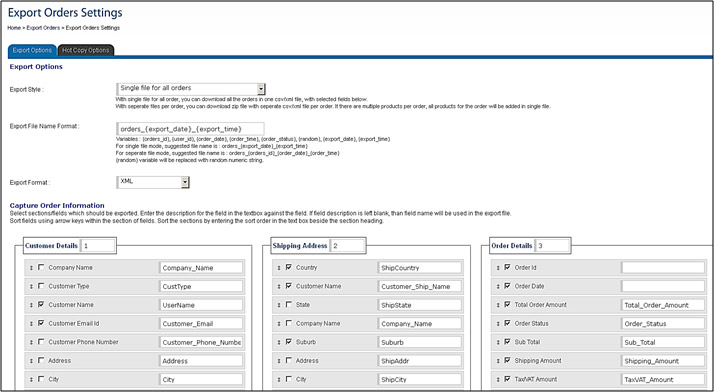Click Order Details sort order field
This screenshot has height=392, width=714.
[552, 246]
